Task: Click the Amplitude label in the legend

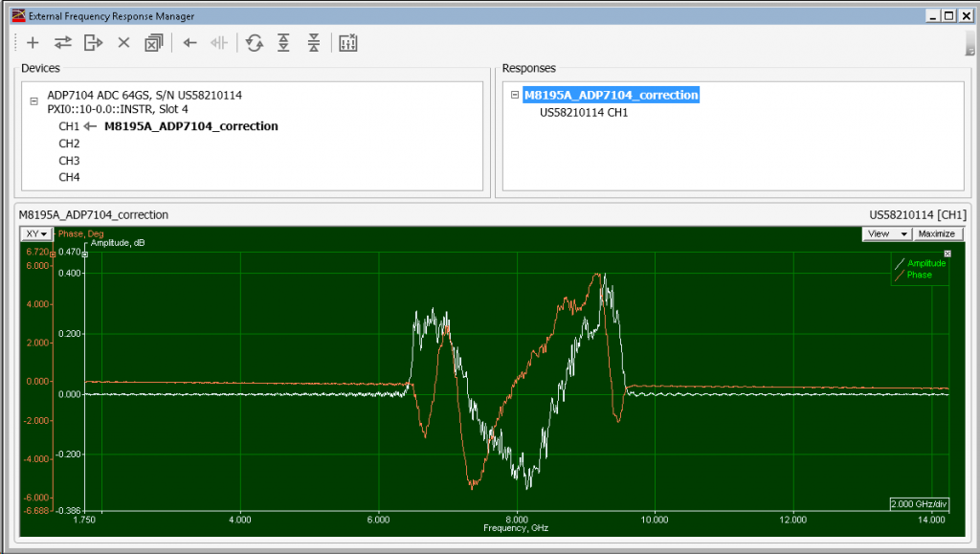Action: (926, 263)
